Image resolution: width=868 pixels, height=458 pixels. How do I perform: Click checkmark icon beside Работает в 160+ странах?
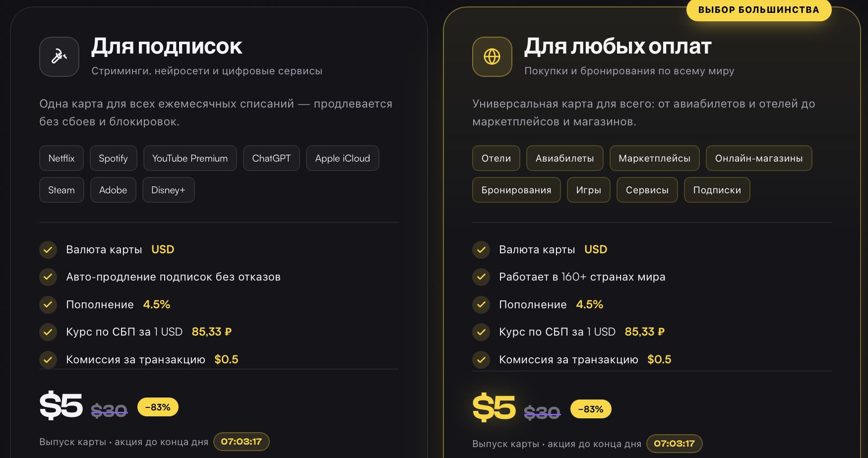tap(481, 277)
